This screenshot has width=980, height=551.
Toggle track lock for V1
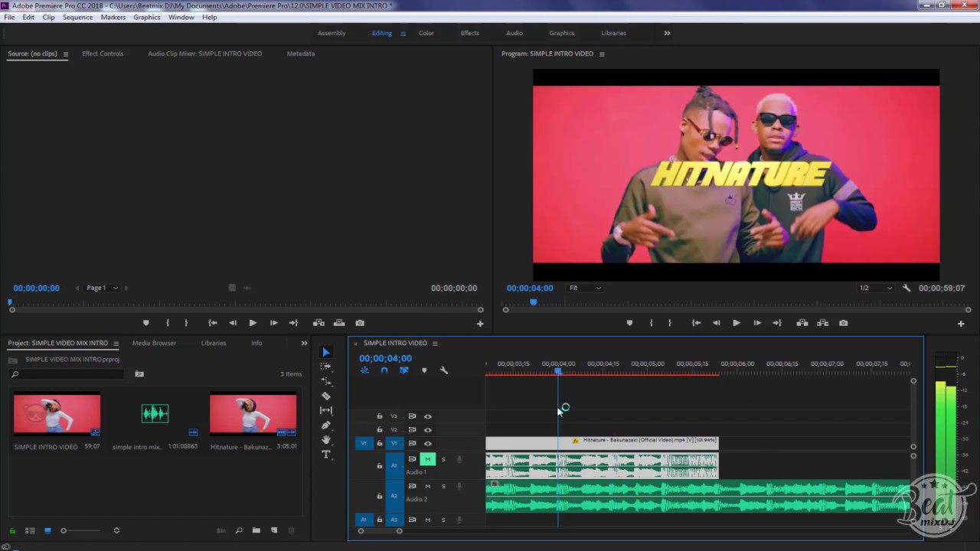379,443
